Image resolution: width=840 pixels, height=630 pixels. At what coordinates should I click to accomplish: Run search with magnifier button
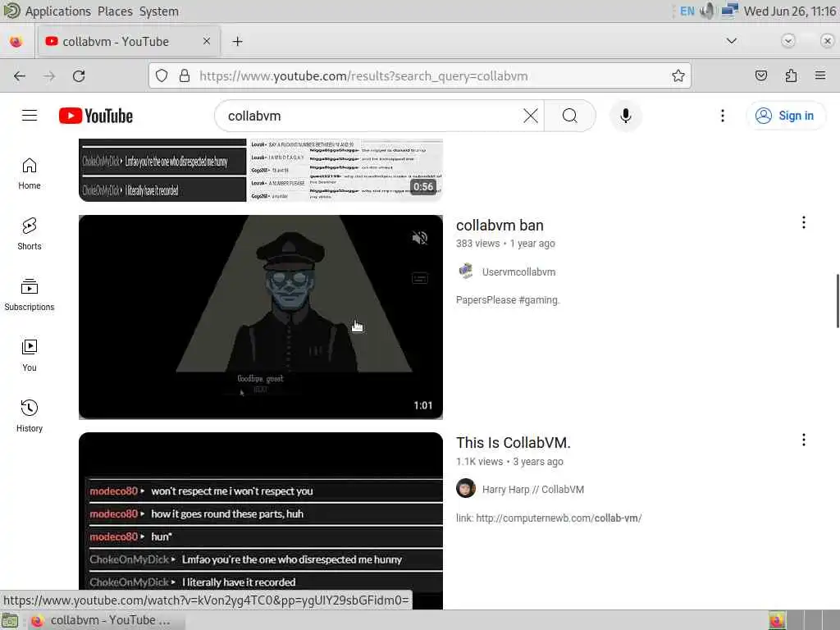tap(570, 116)
